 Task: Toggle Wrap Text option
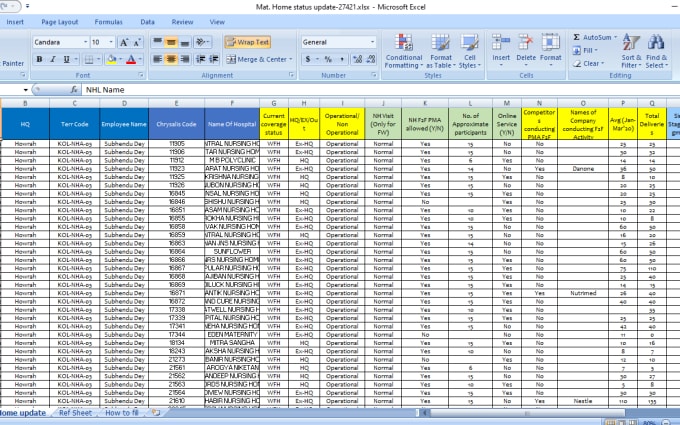248,42
